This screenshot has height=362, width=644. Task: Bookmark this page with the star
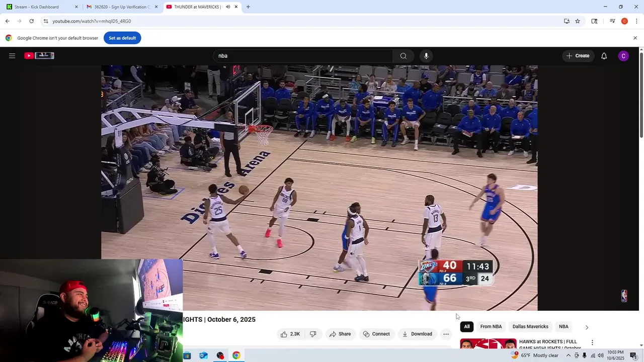tap(578, 21)
